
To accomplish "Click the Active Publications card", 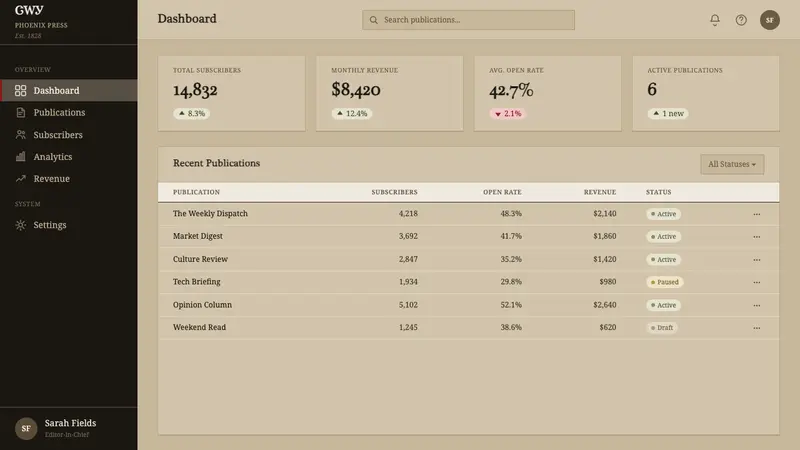I will pyautogui.click(x=706, y=93).
